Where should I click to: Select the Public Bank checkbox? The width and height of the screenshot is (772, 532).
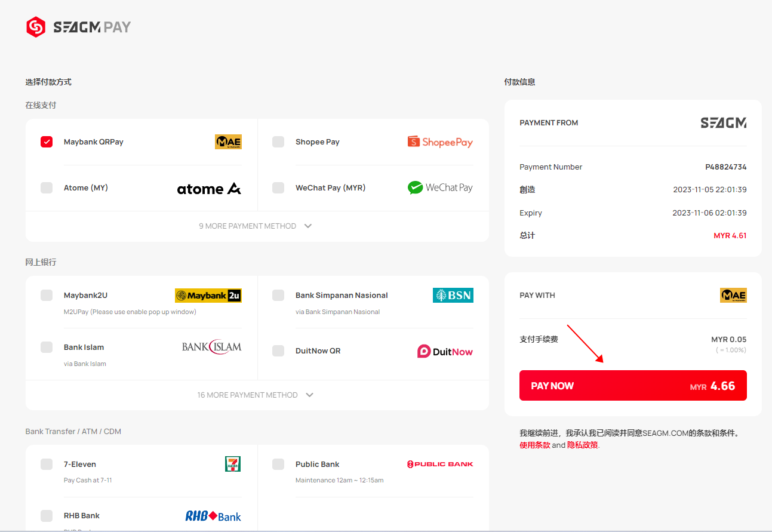(278, 464)
